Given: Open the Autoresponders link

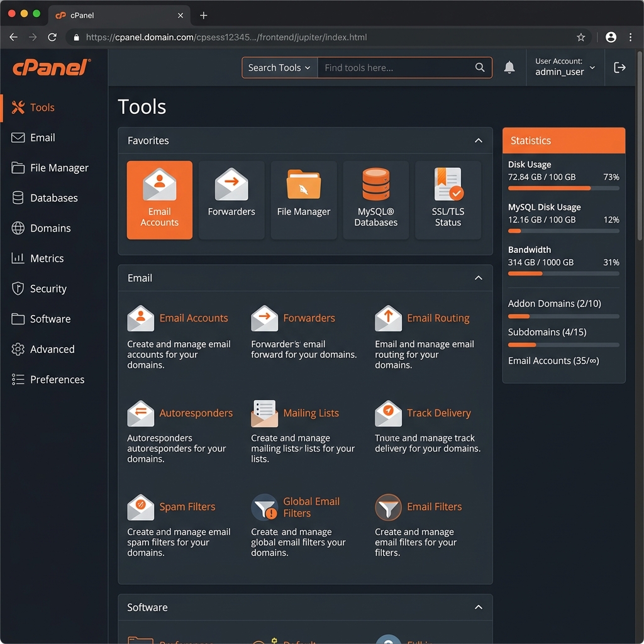Looking at the screenshot, I should (x=196, y=413).
